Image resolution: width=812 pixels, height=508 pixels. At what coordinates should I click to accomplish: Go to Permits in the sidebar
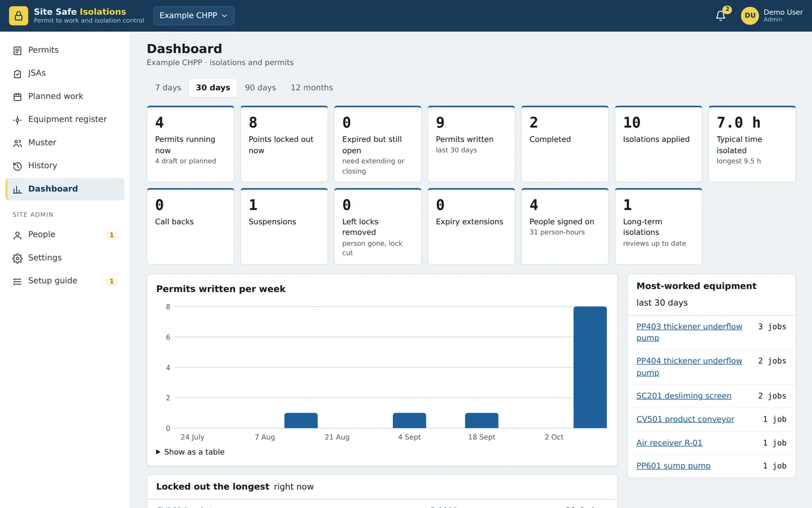[x=65, y=50]
